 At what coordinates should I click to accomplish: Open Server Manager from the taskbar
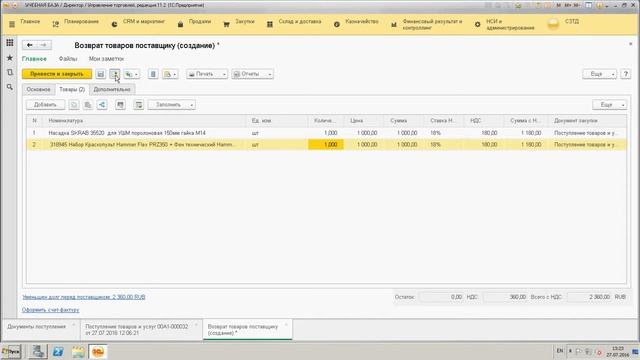(39, 351)
